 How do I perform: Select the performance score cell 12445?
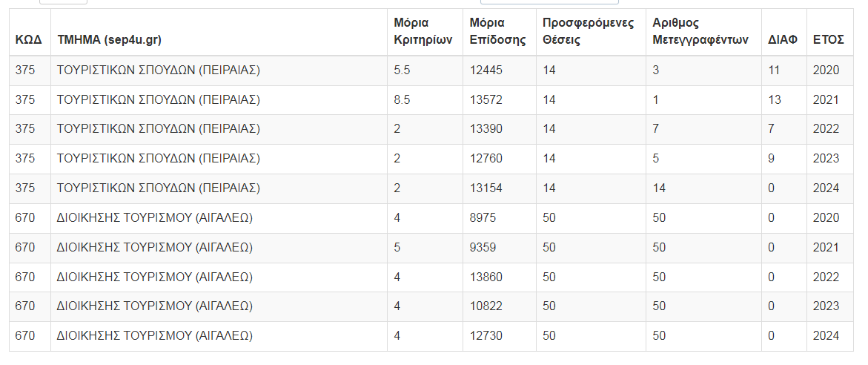point(486,70)
